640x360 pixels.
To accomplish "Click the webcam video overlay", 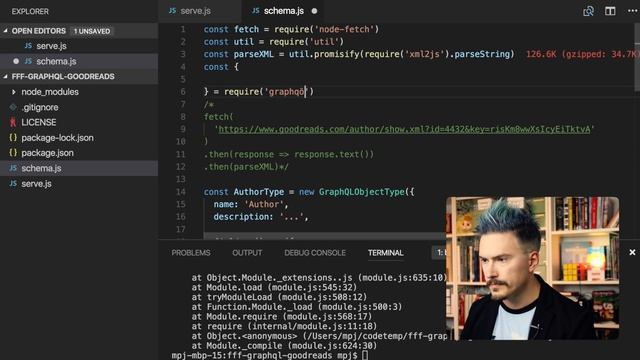I will click(x=532, y=268).
